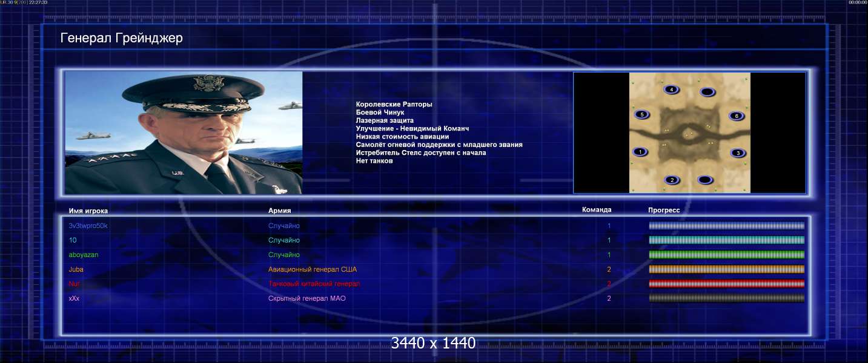Image resolution: width=868 pixels, height=363 pixels.
Task: Click the title "Генерал Грейнджер"
Action: pos(122,39)
